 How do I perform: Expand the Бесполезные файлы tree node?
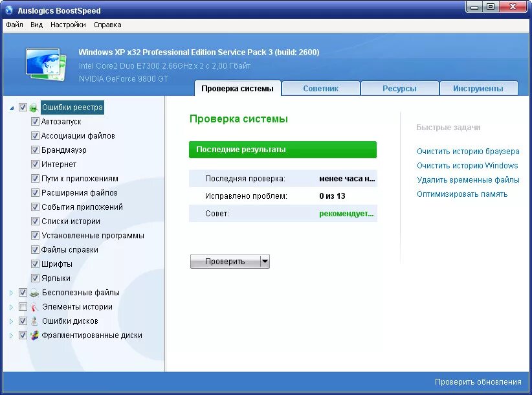(x=11, y=293)
